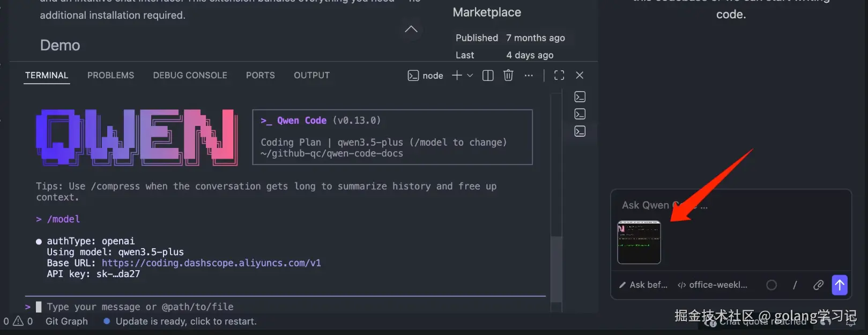Open terminal panel more actions menu
Viewport: 868px width, 335px height.
[x=529, y=76]
